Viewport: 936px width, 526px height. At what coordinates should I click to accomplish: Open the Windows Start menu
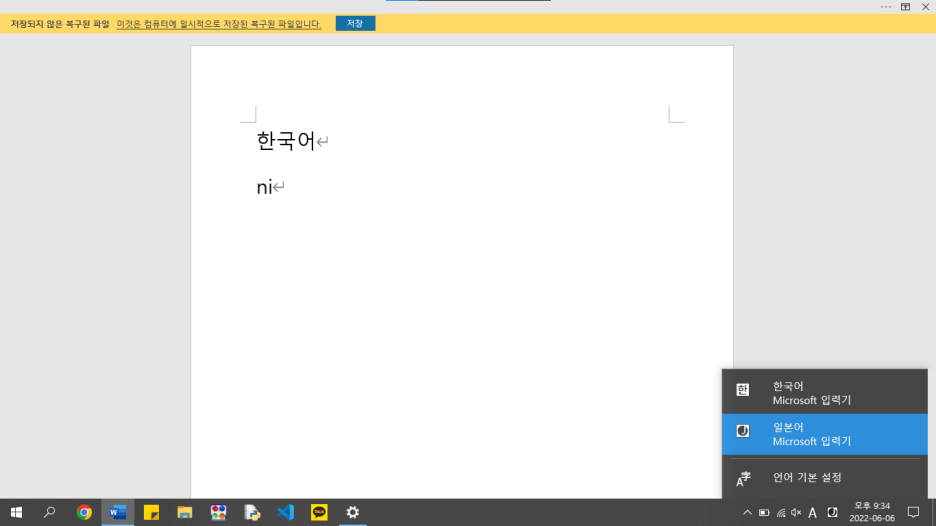point(16,512)
